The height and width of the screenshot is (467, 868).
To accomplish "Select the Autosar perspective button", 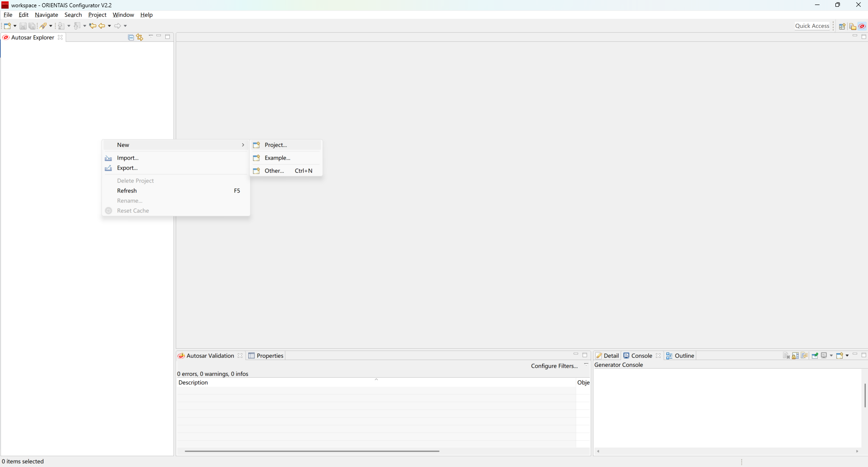I will point(862,26).
